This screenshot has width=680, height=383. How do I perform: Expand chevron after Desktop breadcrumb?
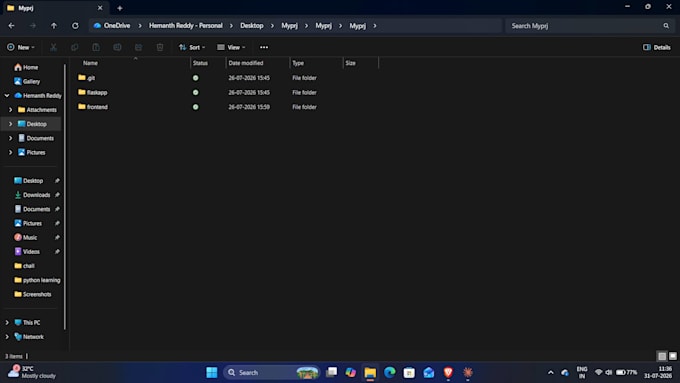(272, 26)
